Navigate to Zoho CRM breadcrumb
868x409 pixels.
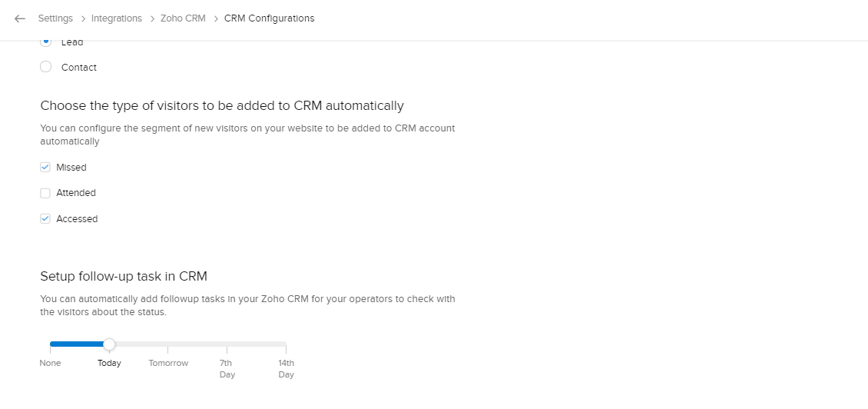click(183, 18)
